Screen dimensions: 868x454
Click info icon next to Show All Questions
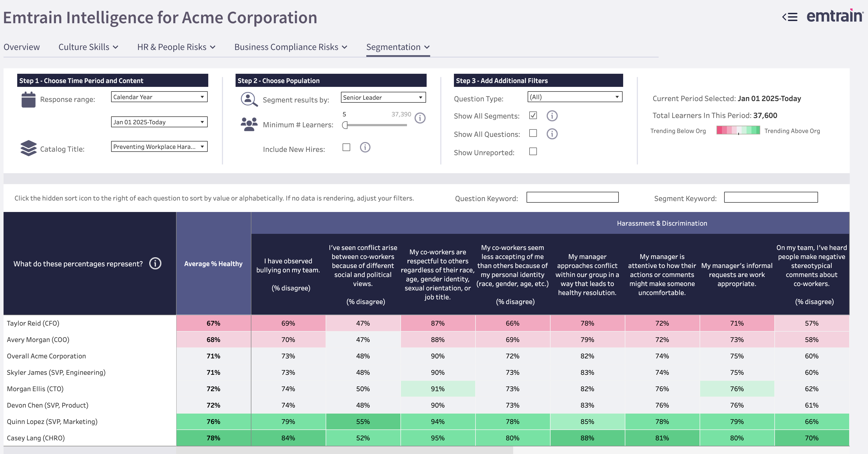(552, 134)
